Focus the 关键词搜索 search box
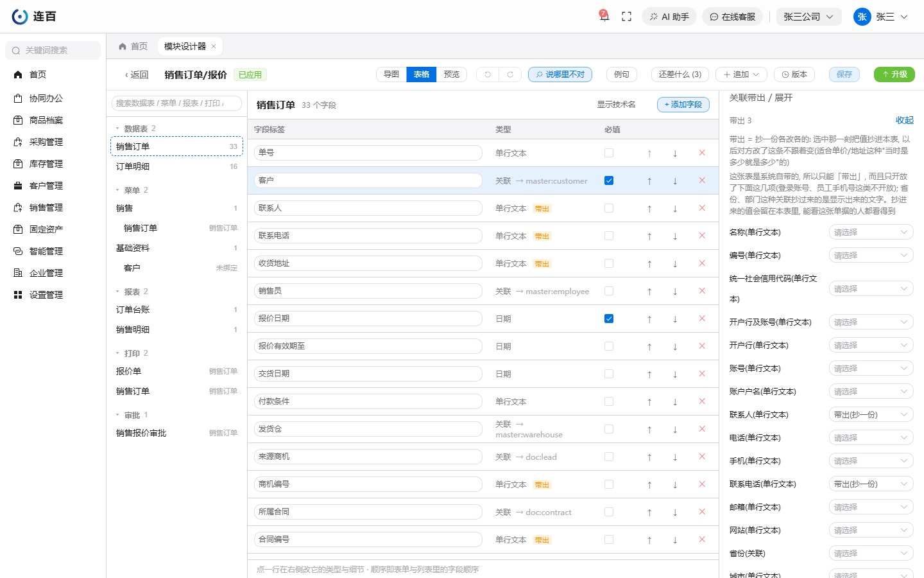Image resolution: width=924 pixels, height=578 pixels. click(x=53, y=50)
